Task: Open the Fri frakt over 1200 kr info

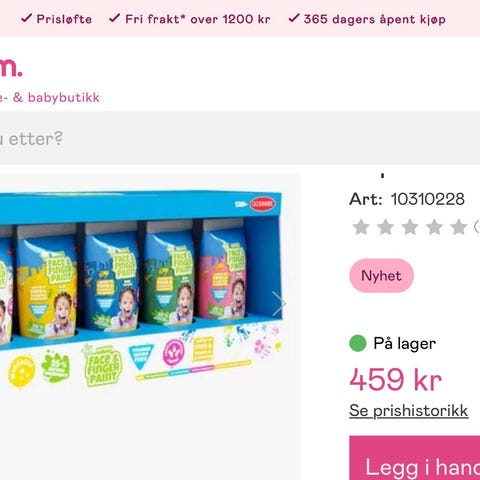Action: (x=197, y=19)
